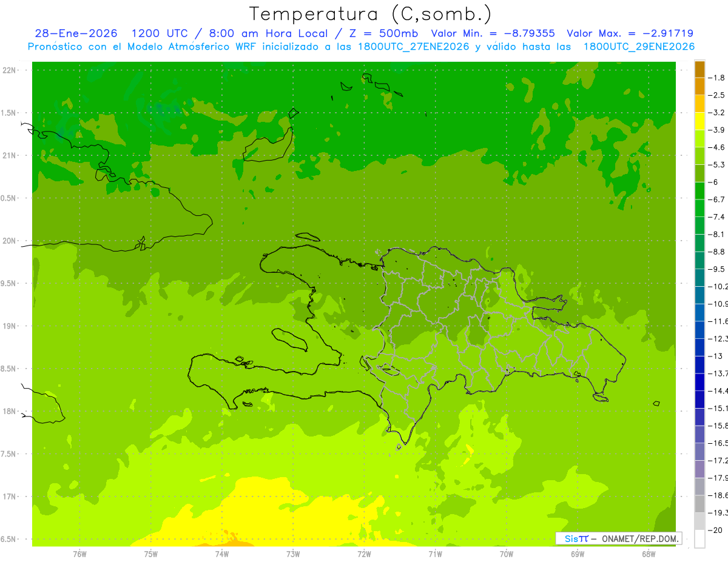Click the '75W' longitude axis label
728x562 pixels.
[x=151, y=554]
